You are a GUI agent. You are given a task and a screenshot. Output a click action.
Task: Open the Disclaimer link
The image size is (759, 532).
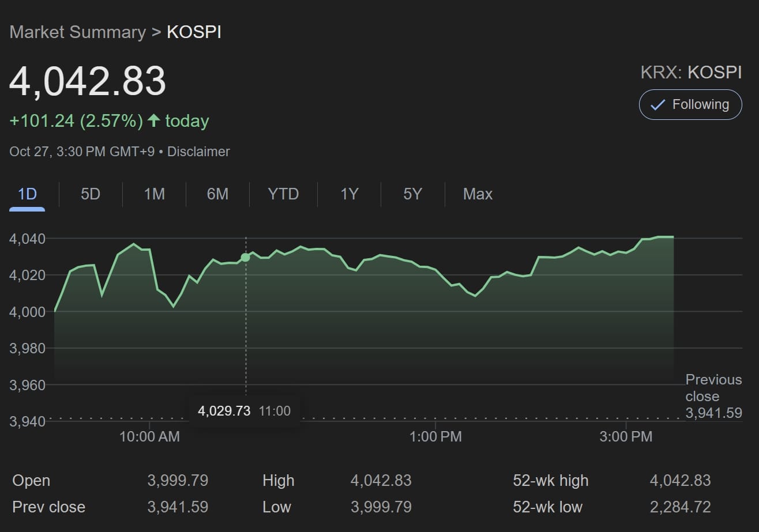click(198, 152)
